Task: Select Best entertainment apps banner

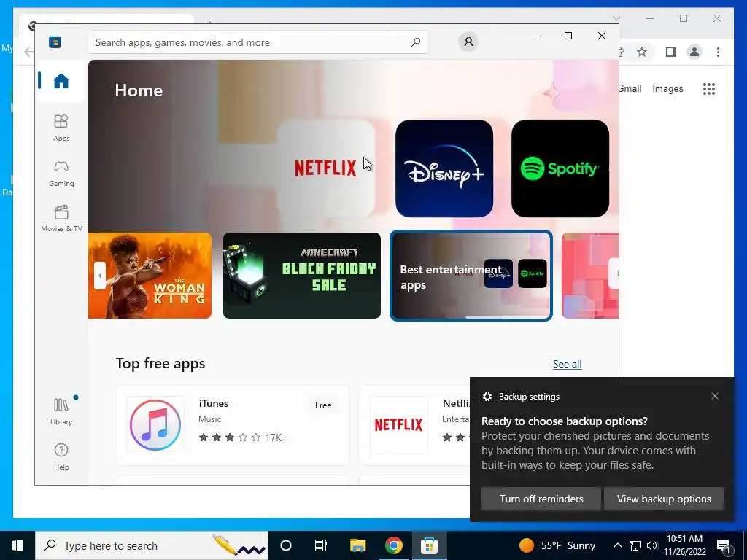Action: point(471,276)
